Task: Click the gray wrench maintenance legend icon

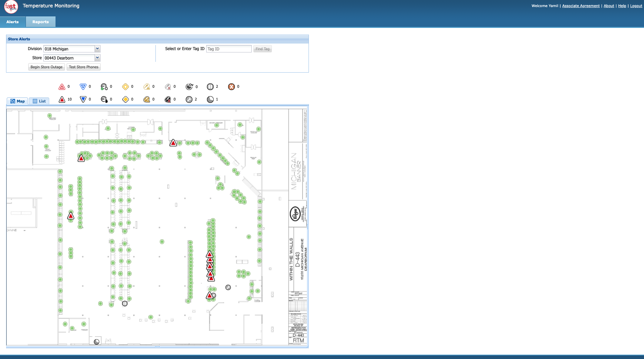Action: tap(189, 99)
